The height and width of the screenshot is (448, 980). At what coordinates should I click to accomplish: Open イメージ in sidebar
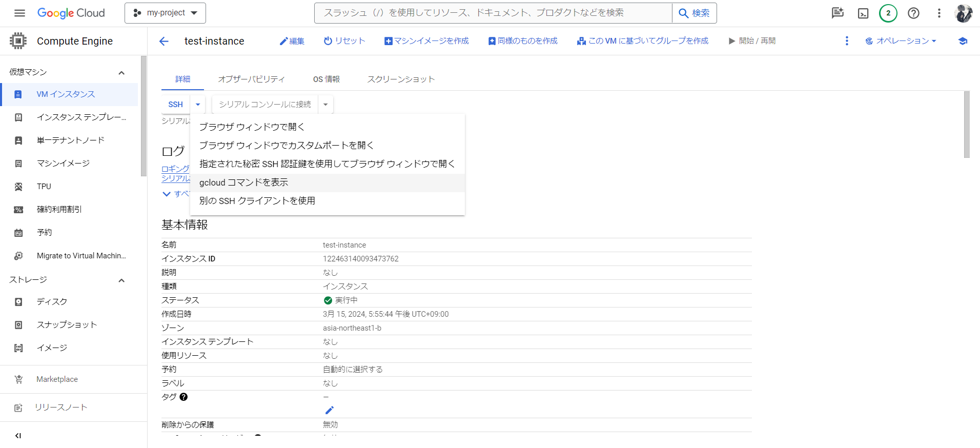[69, 348]
